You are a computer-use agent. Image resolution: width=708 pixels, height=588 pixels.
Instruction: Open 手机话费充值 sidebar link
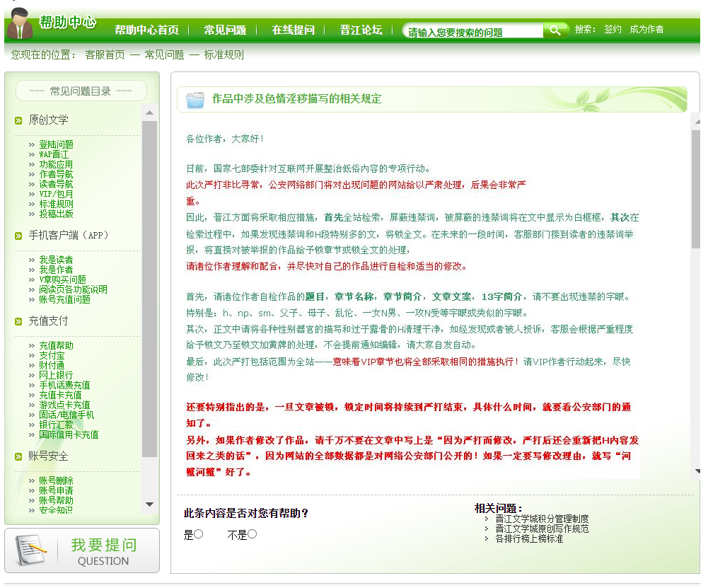pyautogui.click(x=64, y=386)
